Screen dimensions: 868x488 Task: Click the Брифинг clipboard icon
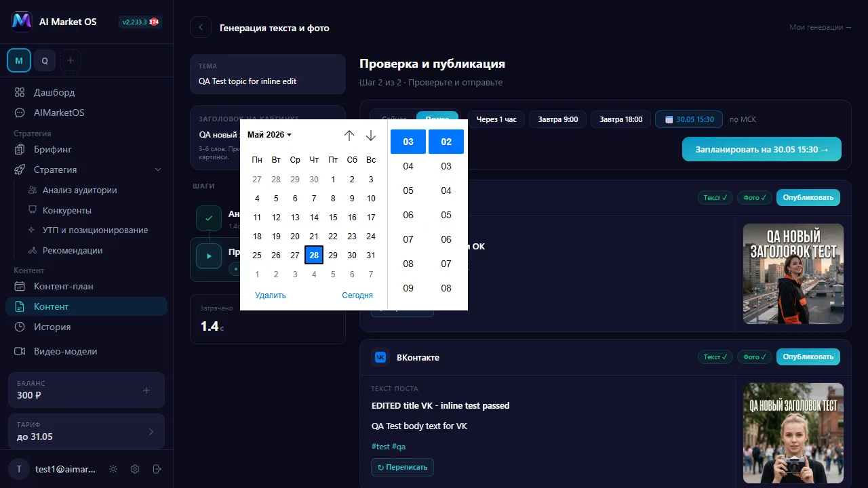coord(20,149)
